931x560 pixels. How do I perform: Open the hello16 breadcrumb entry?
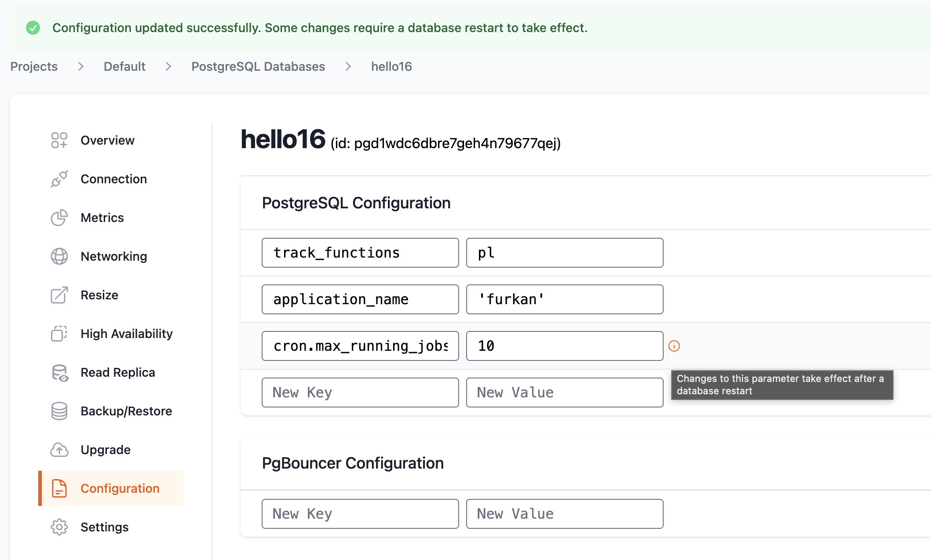coord(391,66)
